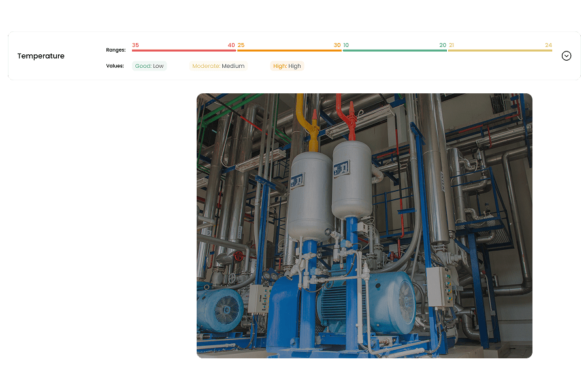Image resolution: width=588 pixels, height=389 pixels.
Task: Click the Moderate: Medium value chip
Action: coord(218,66)
